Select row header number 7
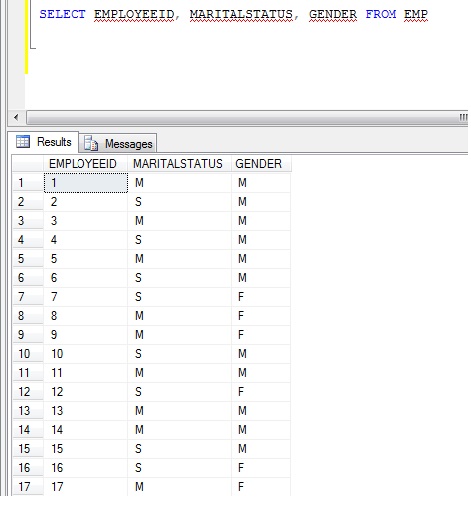Image resolution: width=471 pixels, height=523 pixels. click(x=28, y=297)
